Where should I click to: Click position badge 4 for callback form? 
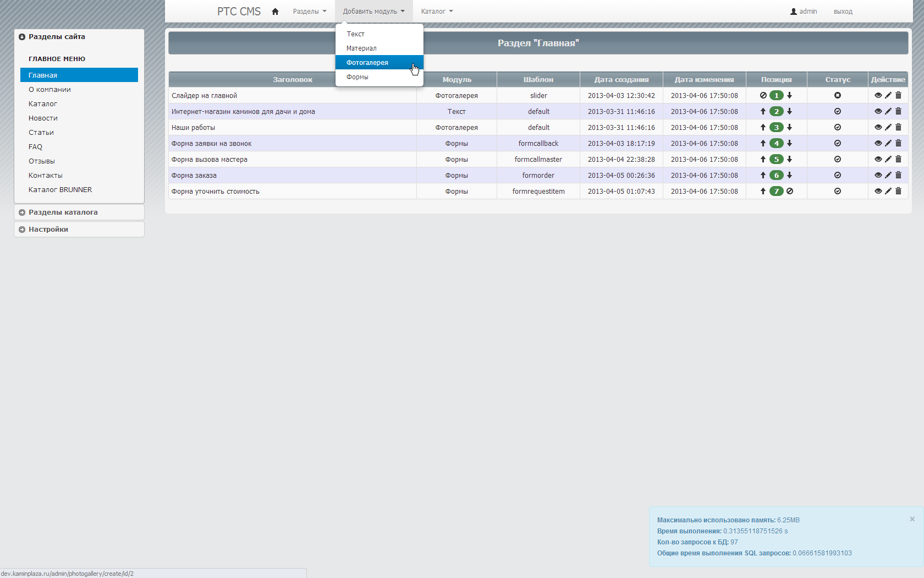pyautogui.click(x=776, y=143)
